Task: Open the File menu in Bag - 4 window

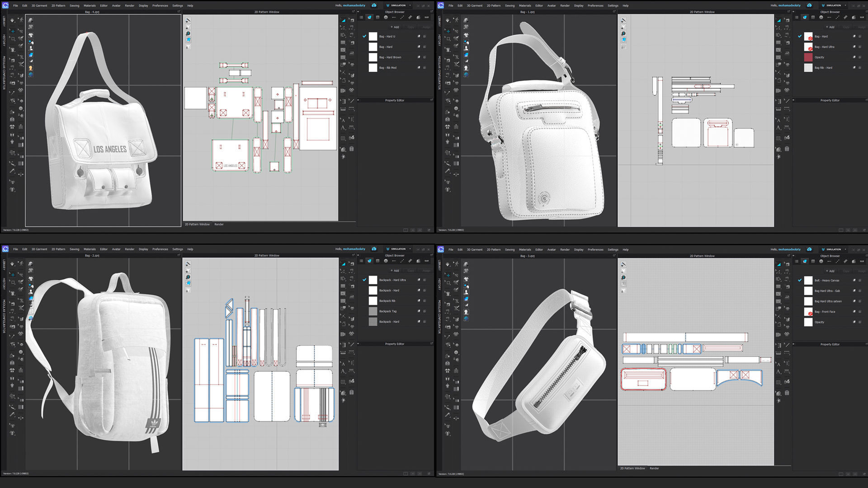Action: [x=15, y=6]
